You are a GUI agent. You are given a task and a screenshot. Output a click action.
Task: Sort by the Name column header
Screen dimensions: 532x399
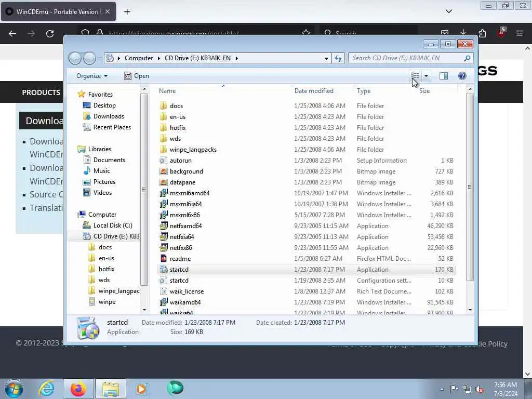click(223, 91)
